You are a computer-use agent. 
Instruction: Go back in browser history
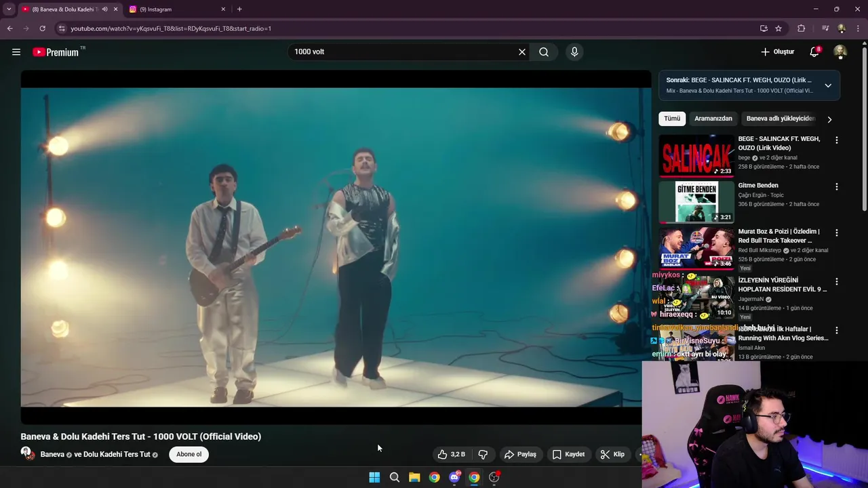click(9, 28)
